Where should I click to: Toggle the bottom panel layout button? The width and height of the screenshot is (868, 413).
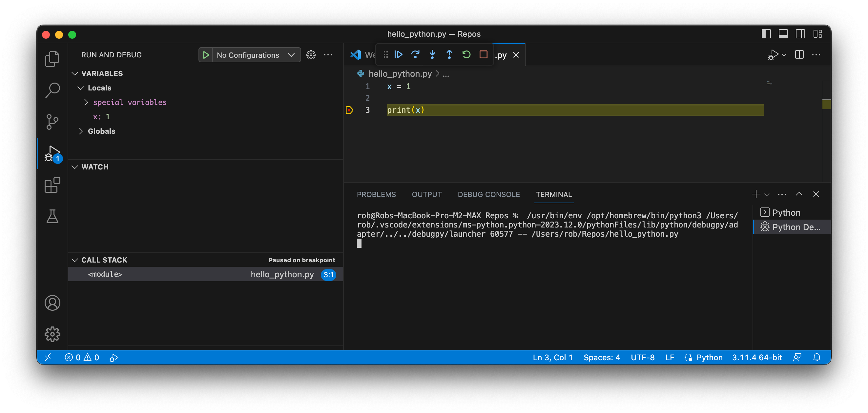(x=783, y=34)
